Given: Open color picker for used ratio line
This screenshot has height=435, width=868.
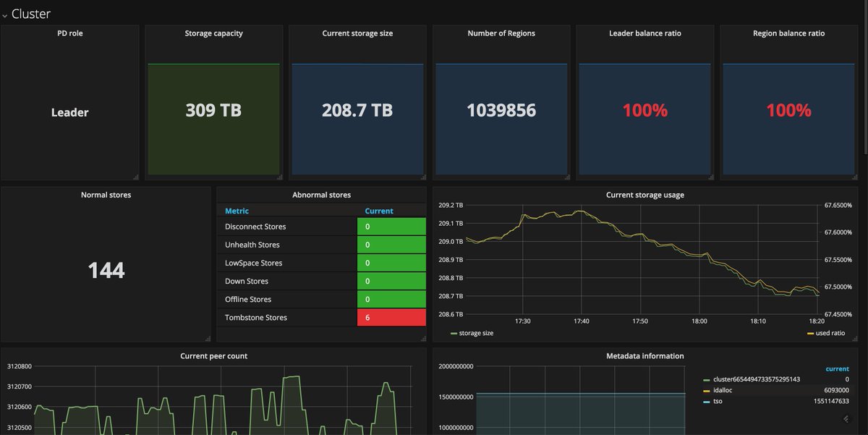Looking at the screenshot, I should pos(810,334).
